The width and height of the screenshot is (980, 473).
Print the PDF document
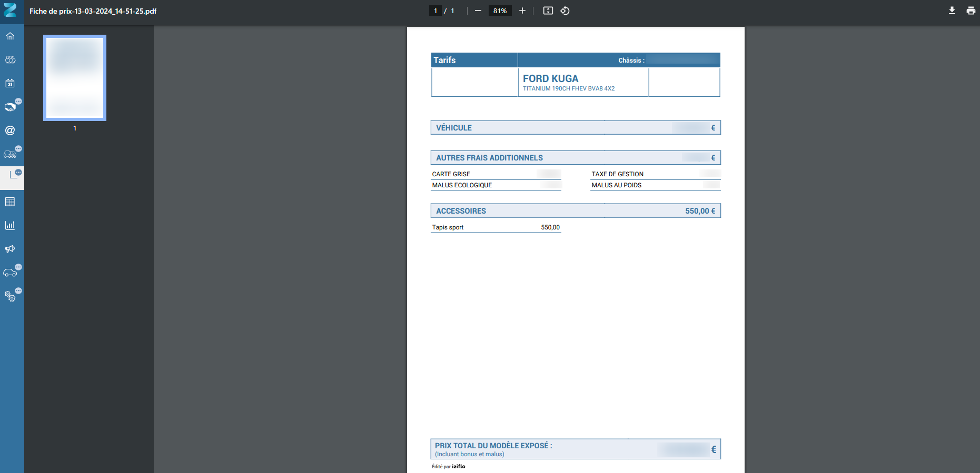tap(971, 11)
